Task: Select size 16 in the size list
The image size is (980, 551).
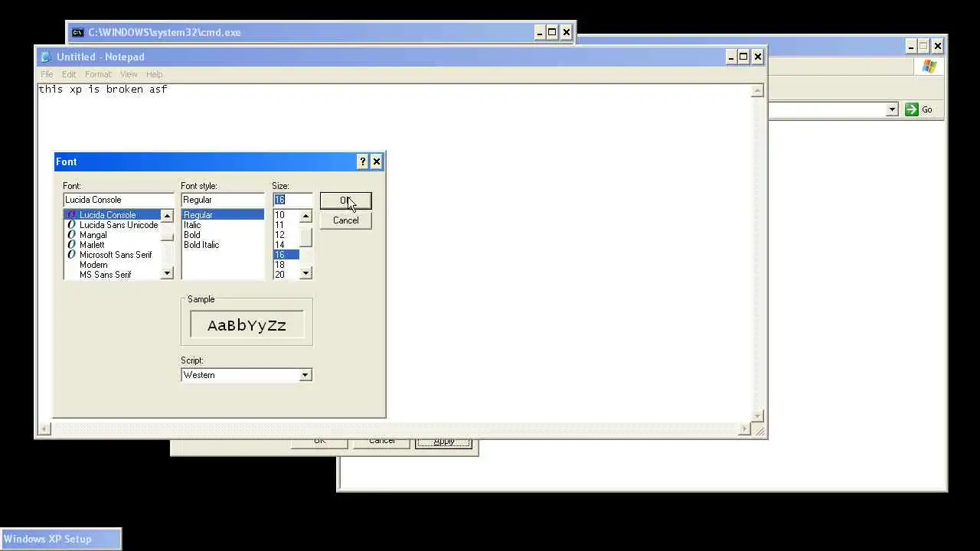Action: click(286, 255)
